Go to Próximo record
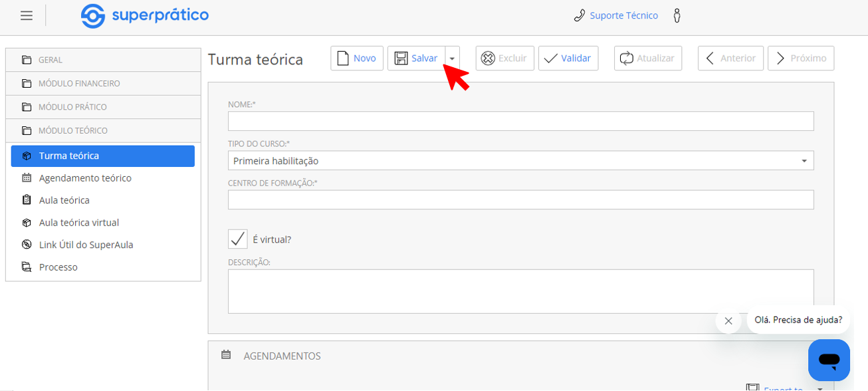868x391 pixels. (x=801, y=59)
